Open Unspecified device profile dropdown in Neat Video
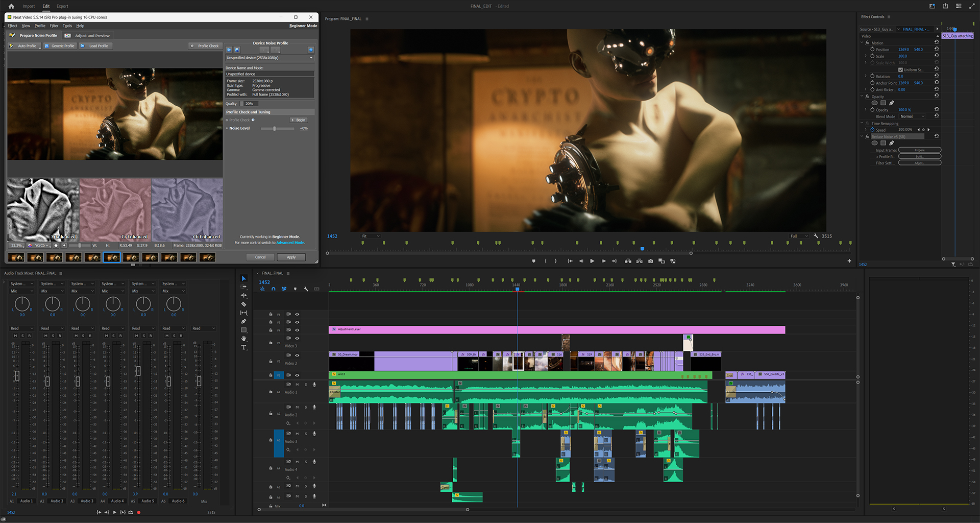 point(269,58)
